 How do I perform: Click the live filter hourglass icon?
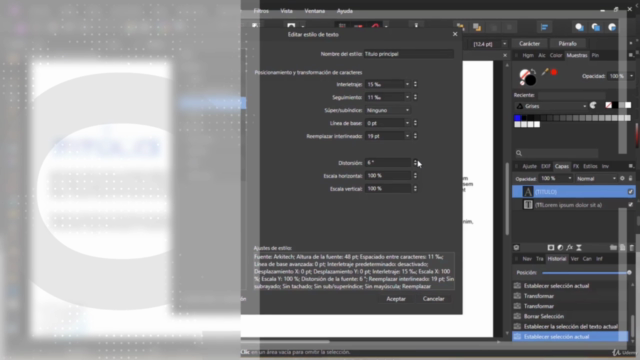pos(579,247)
